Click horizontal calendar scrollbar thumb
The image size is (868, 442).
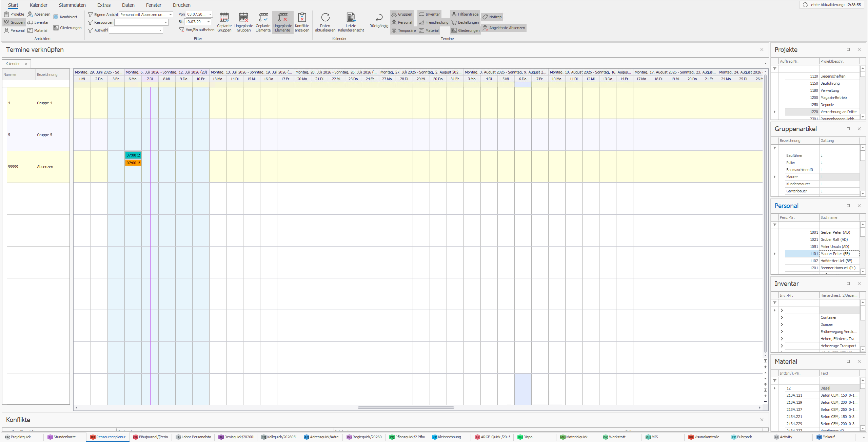406,407
